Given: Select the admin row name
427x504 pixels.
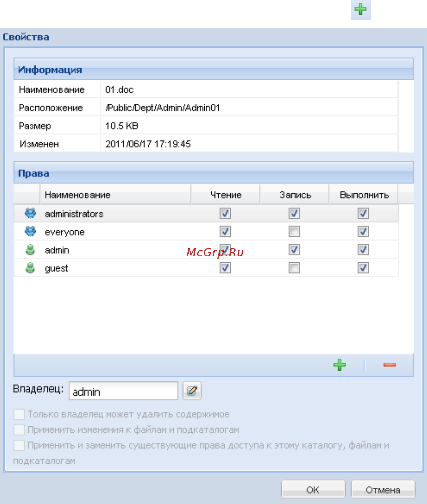Looking at the screenshot, I should pos(57,250).
